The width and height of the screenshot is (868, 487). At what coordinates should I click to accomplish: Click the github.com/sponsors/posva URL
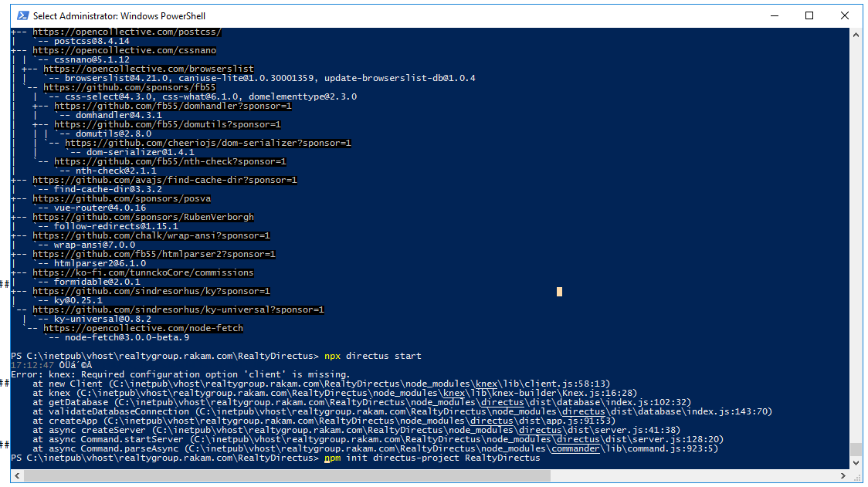[x=122, y=198]
